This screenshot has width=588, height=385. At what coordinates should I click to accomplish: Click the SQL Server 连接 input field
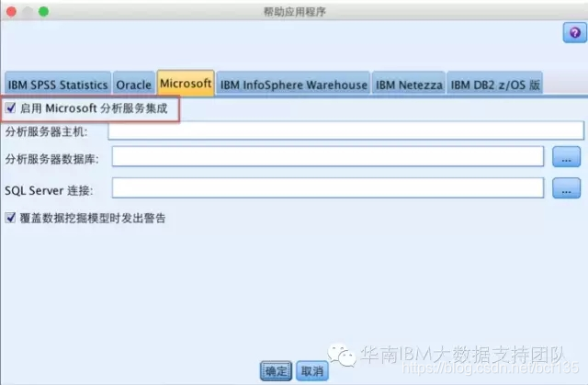(328, 187)
